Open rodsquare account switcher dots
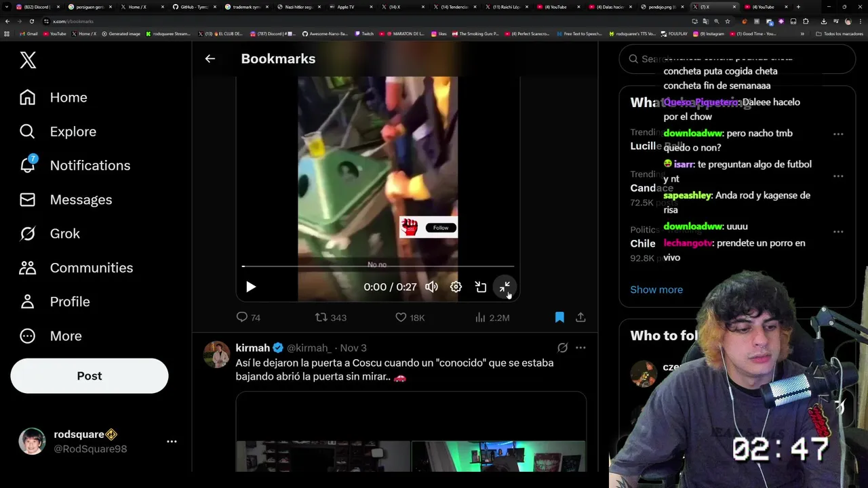 click(x=172, y=441)
